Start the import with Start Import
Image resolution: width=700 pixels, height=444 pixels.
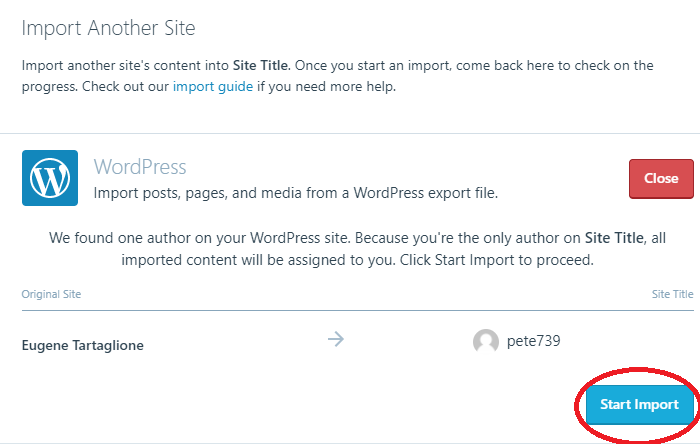click(x=639, y=404)
